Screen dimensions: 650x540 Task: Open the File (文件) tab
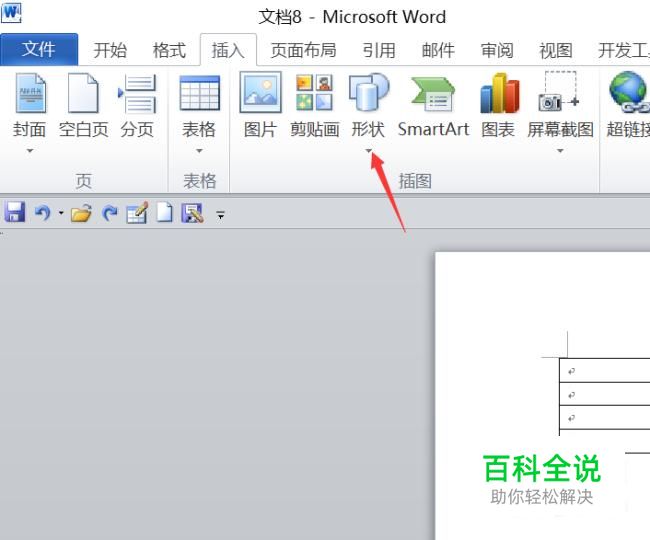[39, 49]
